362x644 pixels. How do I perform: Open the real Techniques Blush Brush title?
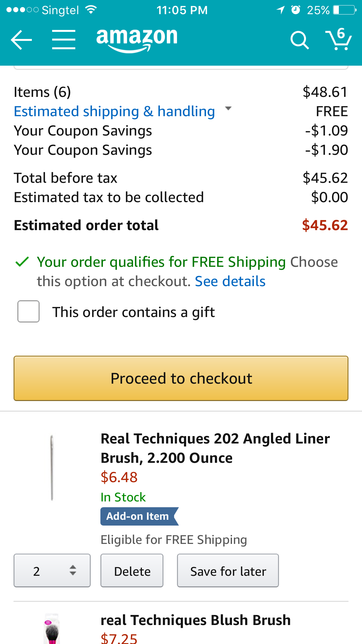(x=196, y=620)
